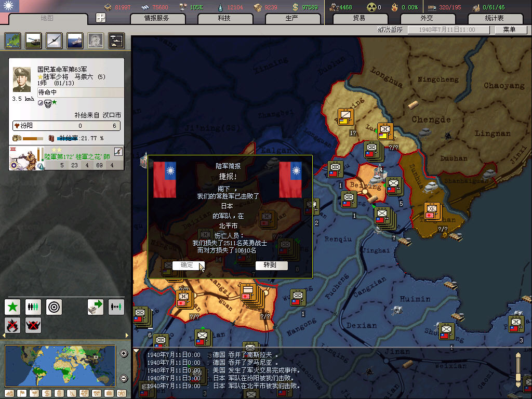
Task: Click the 汾阳 province location row
Action: point(66,126)
